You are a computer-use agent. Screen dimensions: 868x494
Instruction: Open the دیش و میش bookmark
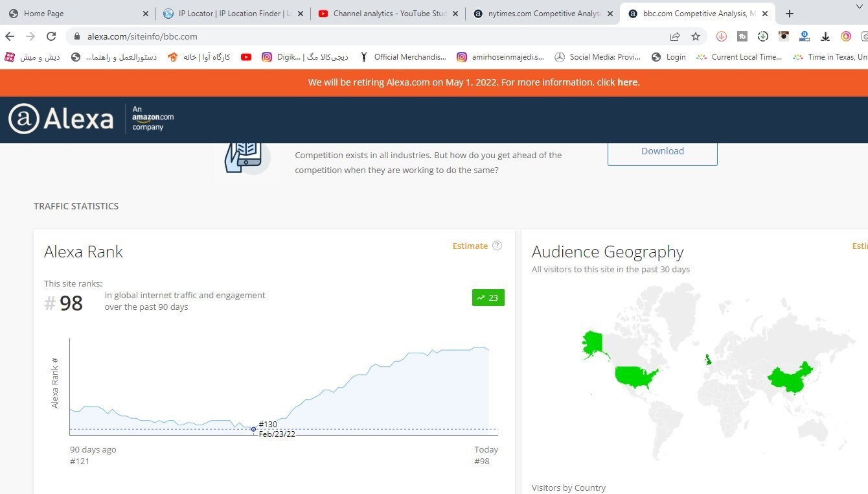click(x=32, y=57)
